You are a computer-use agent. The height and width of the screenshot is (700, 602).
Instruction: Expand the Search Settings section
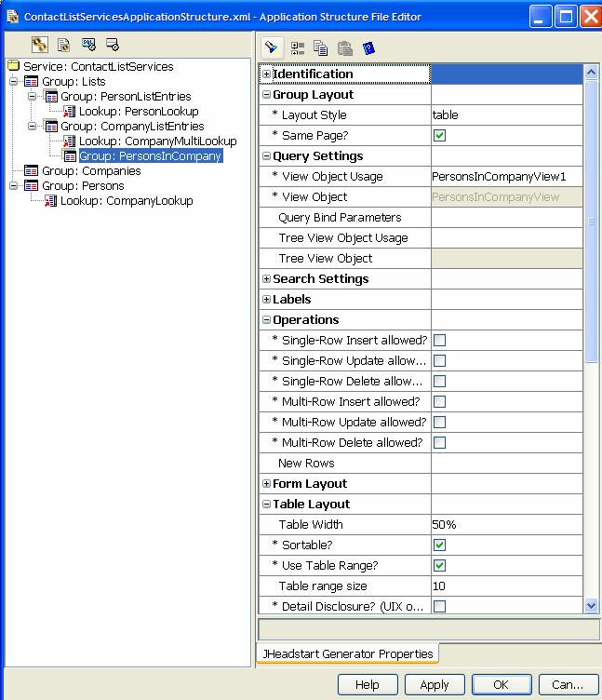266,279
